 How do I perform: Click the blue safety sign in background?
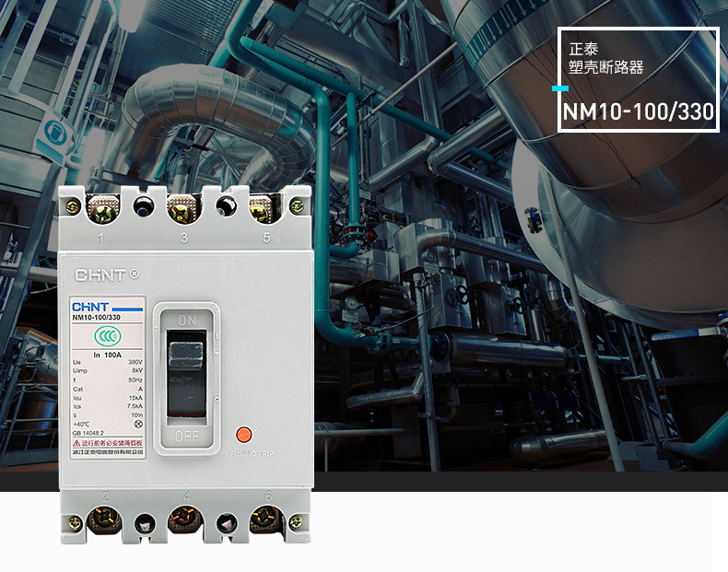click(x=55, y=135)
